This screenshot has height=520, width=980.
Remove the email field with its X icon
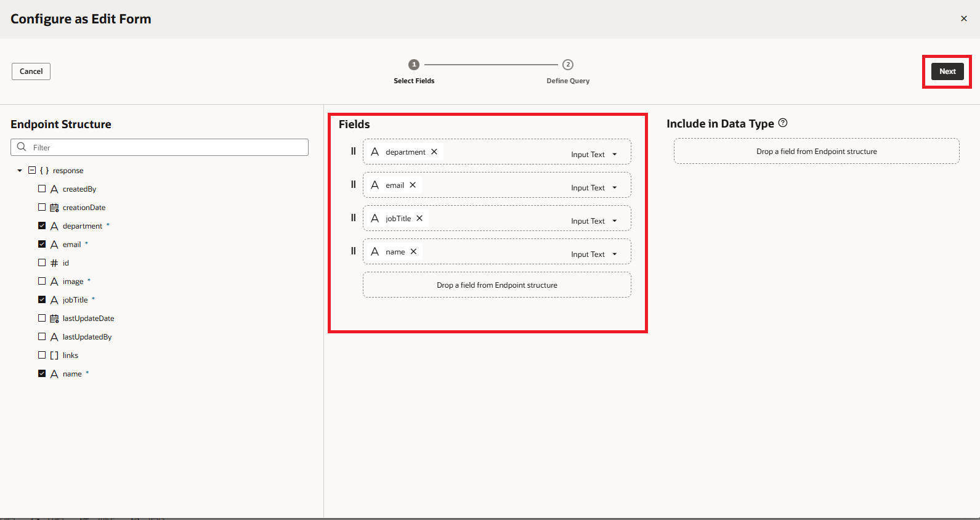[x=413, y=185]
